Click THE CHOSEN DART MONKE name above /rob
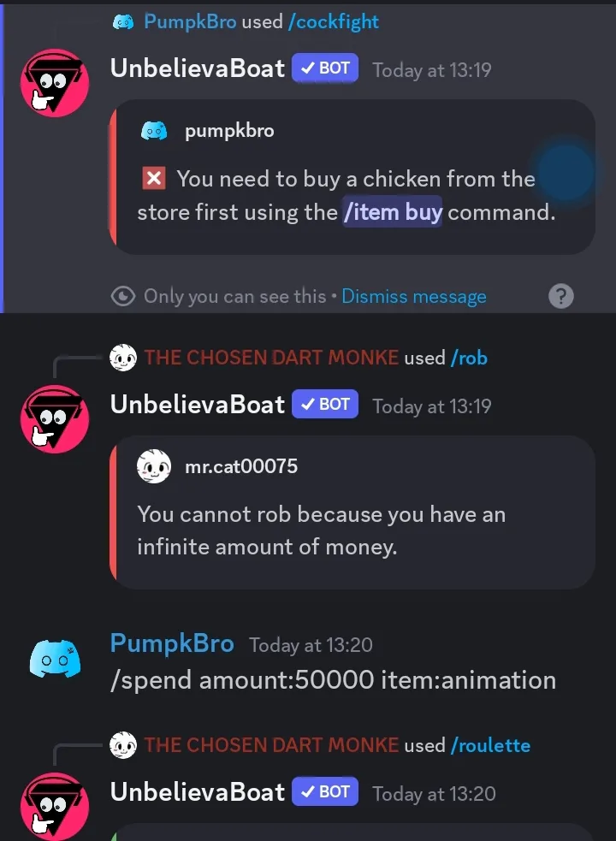Image resolution: width=616 pixels, height=841 pixels. [x=271, y=358]
